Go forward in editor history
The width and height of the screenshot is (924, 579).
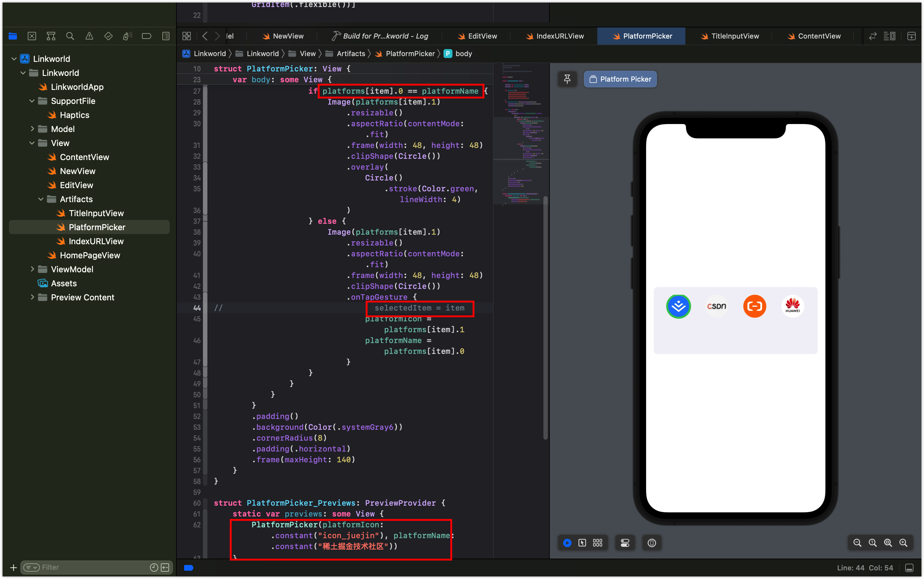click(x=217, y=36)
